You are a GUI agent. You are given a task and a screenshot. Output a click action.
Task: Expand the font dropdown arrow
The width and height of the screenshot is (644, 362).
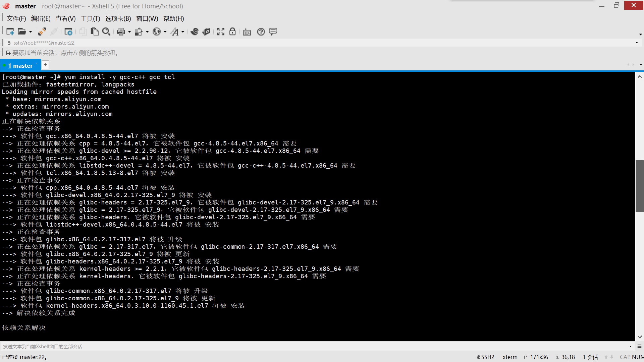click(183, 32)
